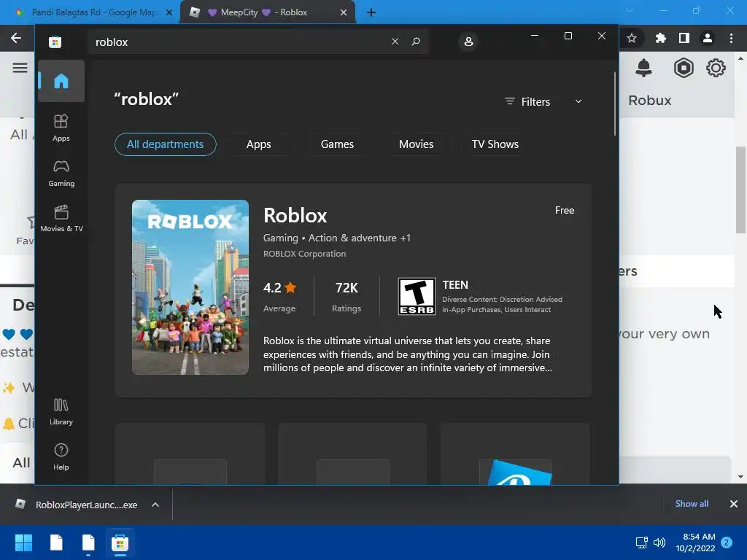The image size is (747, 560).
Task: Close the Chrome downloads bar
Action: (734, 504)
